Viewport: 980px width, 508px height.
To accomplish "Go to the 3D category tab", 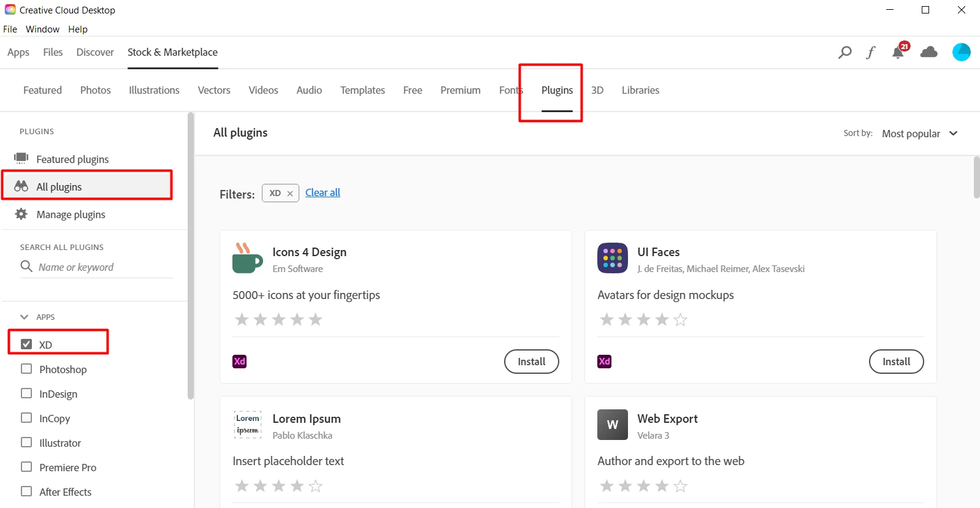I will click(x=597, y=90).
